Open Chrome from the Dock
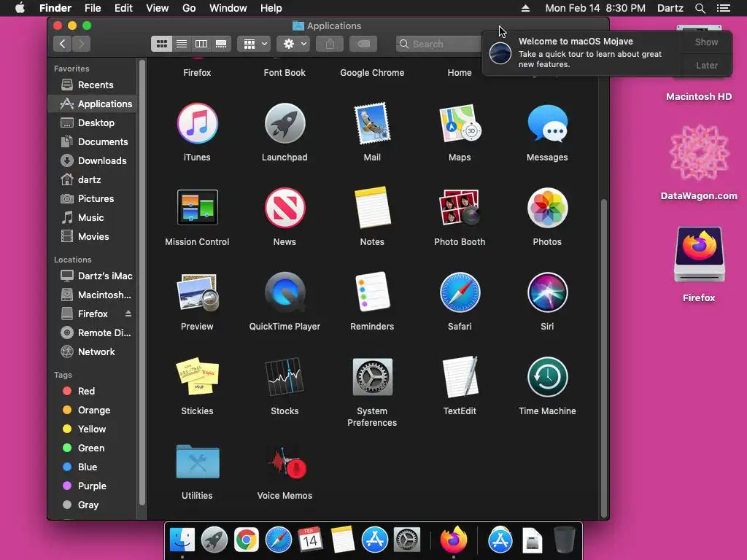The width and height of the screenshot is (747, 560). [x=247, y=540]
